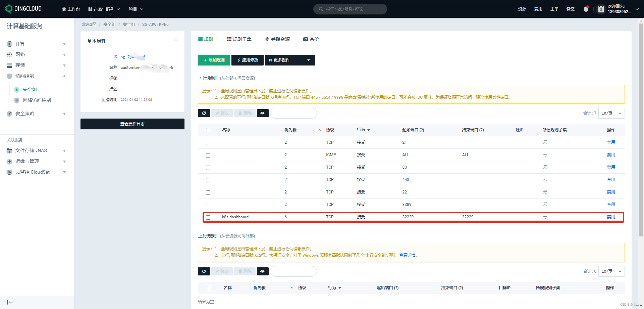Select all downlink rules checkbox

point(208,130)
